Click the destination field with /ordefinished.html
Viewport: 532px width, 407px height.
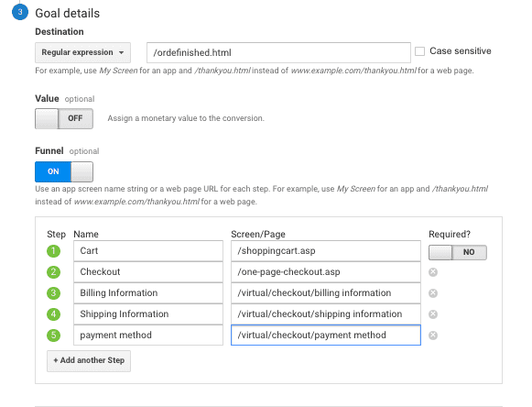coord(278,52)
